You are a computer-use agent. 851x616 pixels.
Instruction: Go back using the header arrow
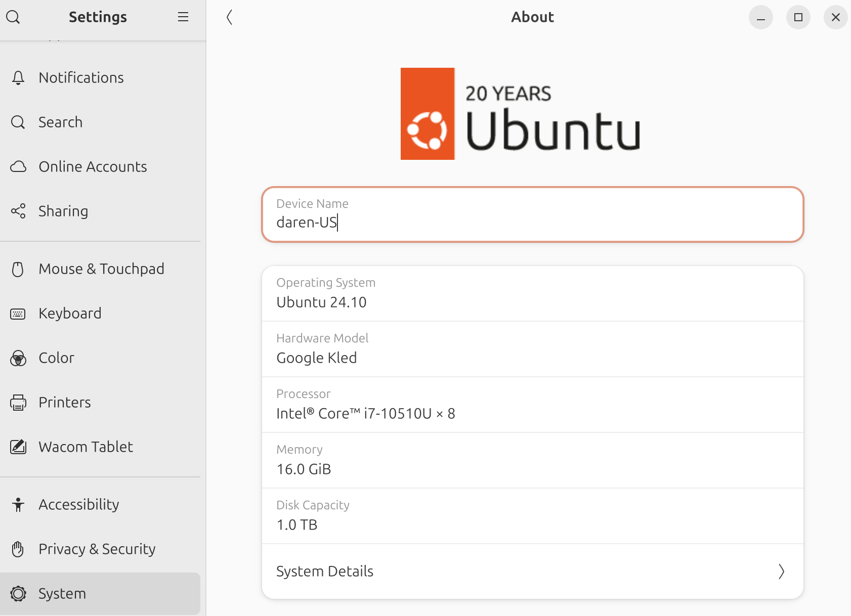[229, 17]
